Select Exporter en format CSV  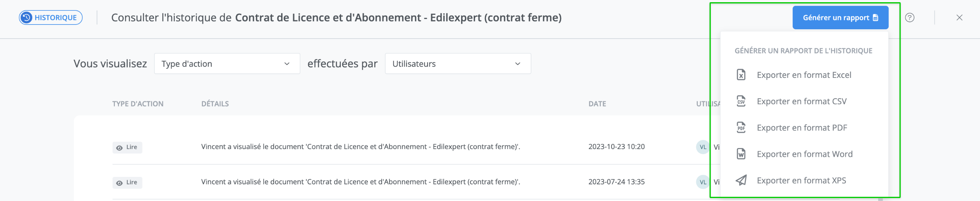click(x=801, y=101)
